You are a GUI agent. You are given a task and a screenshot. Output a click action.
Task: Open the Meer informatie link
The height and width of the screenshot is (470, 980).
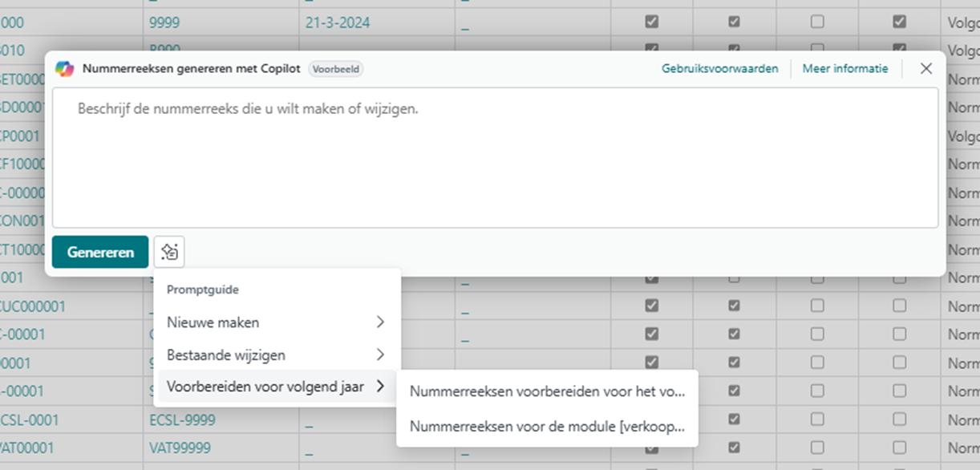[845, 69]
